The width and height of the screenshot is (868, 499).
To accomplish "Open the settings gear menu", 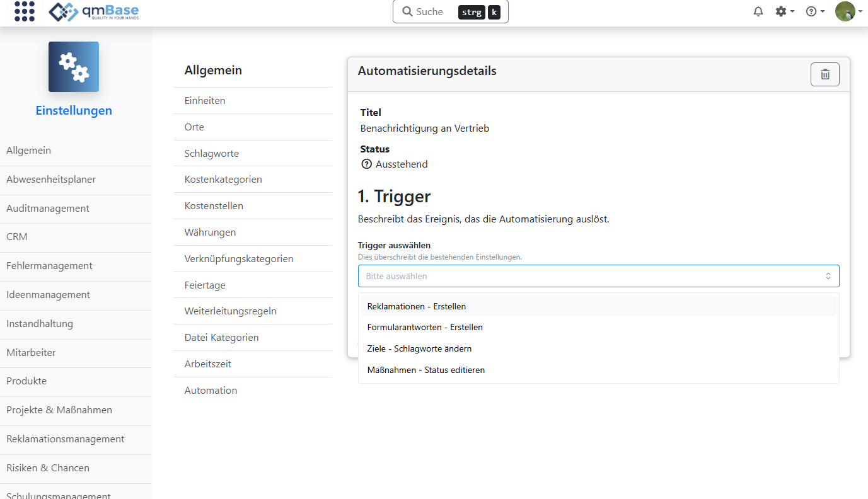I will click(x=784, y=11).
